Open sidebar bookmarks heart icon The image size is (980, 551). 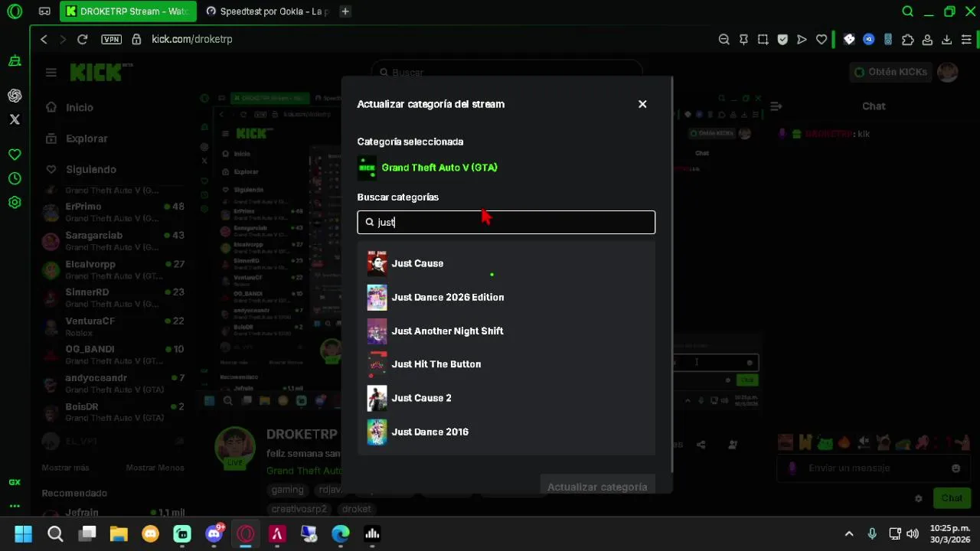(x=15, y=155)
